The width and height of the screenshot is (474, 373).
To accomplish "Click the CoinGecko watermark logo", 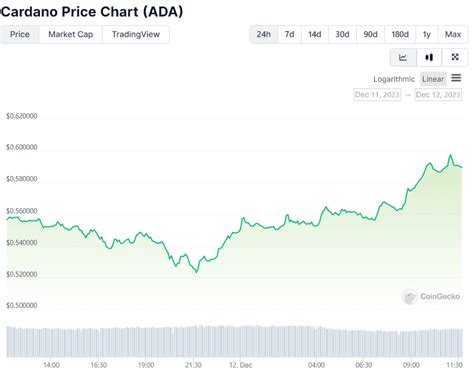I will 409,296.
